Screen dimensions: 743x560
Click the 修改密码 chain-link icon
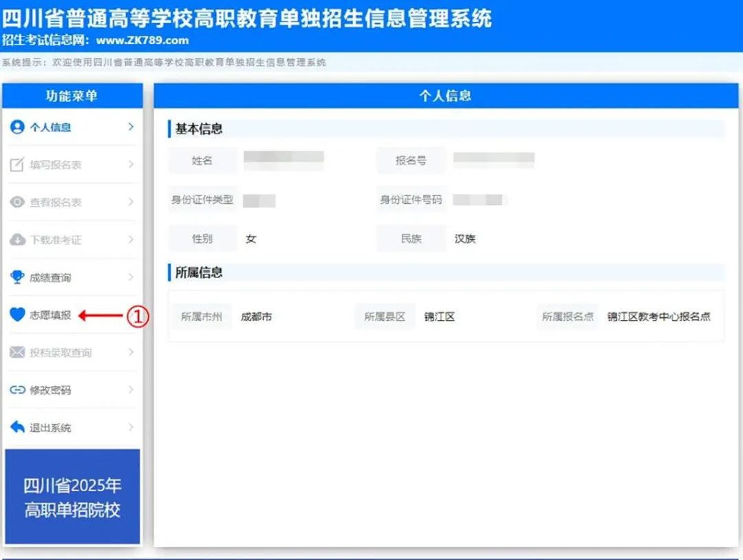coord(19,389)
